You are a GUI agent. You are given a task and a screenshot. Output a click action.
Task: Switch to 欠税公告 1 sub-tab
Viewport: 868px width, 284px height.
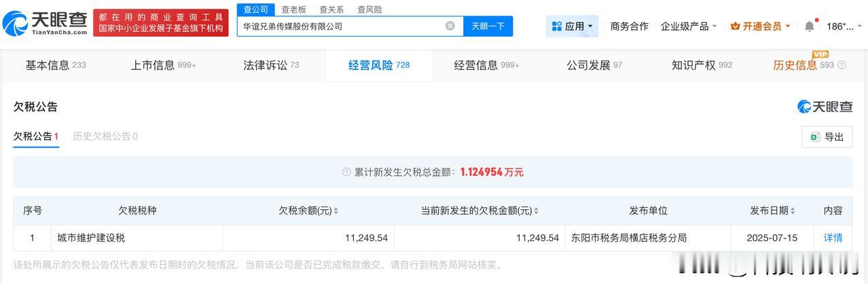[x=36, y=136]
